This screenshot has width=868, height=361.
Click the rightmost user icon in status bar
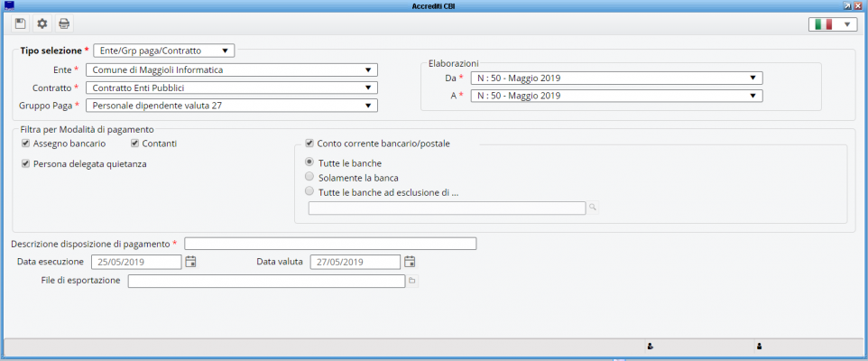coord(759,347)
